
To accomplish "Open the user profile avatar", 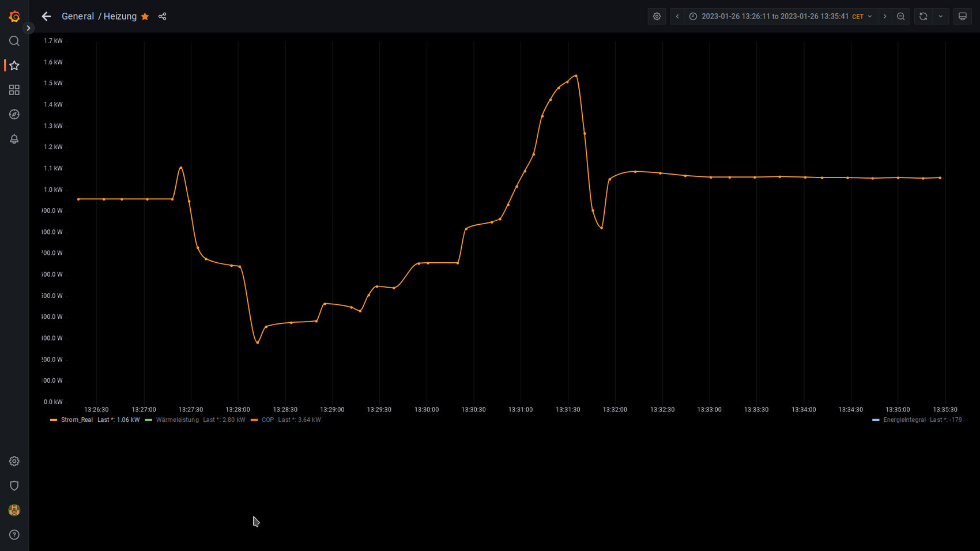I will 14,510.
